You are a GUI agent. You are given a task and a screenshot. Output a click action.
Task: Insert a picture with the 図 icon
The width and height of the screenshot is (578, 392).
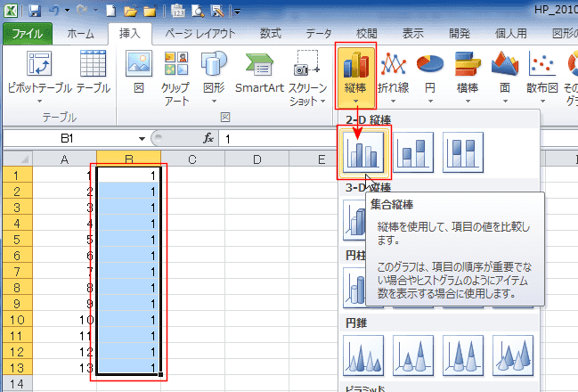click(x=139, y=72)
